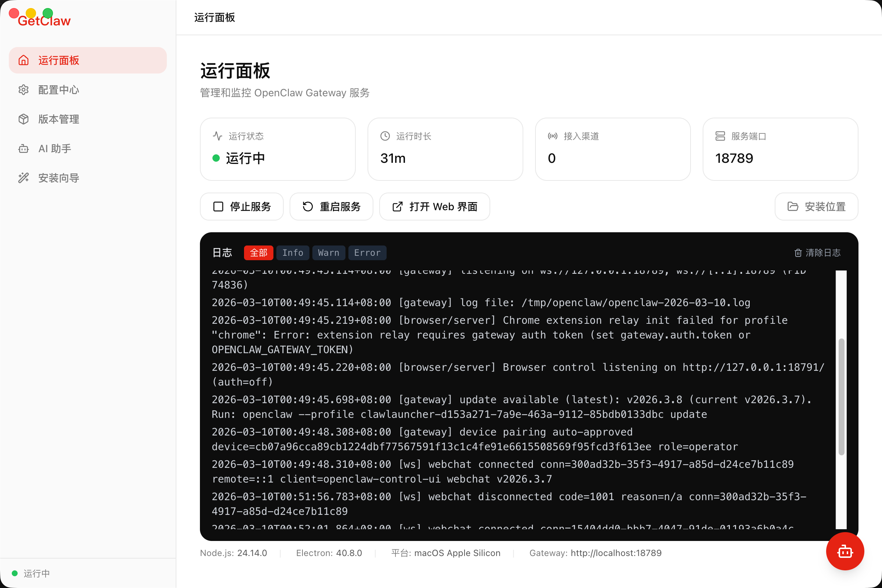Viewport: 882px width, 588px height.
Task: Show only Error log entries
Action: [367, 253]
